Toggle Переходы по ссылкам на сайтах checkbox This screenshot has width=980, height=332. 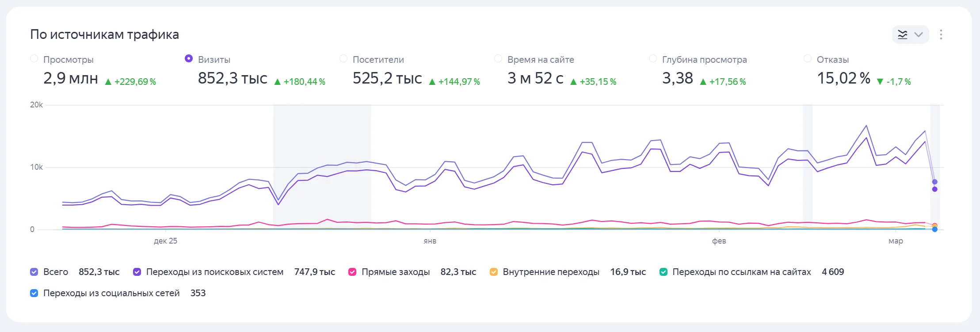[x=664, y=272]
